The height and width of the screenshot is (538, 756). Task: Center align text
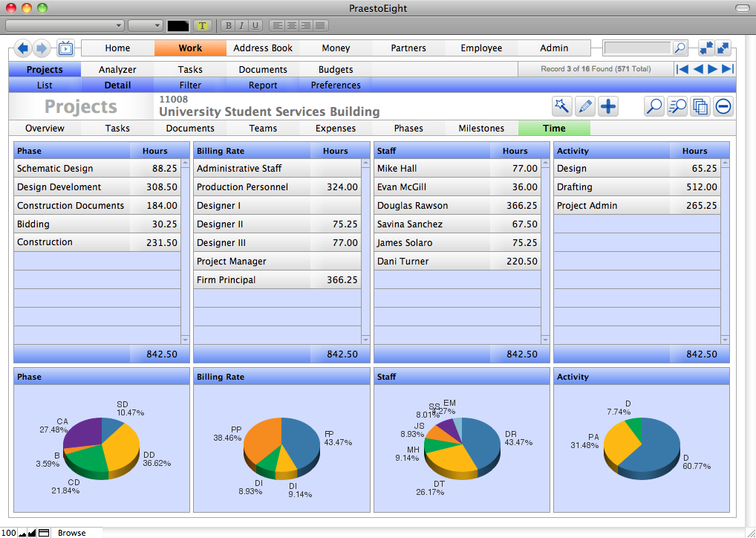(291, 25)
